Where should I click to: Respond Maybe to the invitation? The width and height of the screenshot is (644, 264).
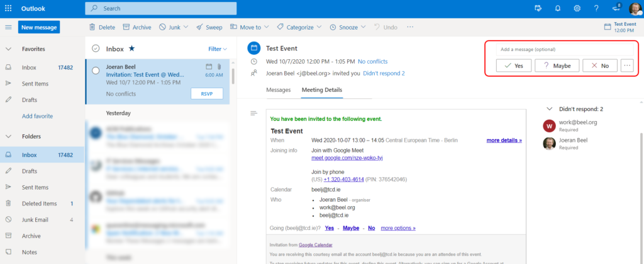(557, 66)
